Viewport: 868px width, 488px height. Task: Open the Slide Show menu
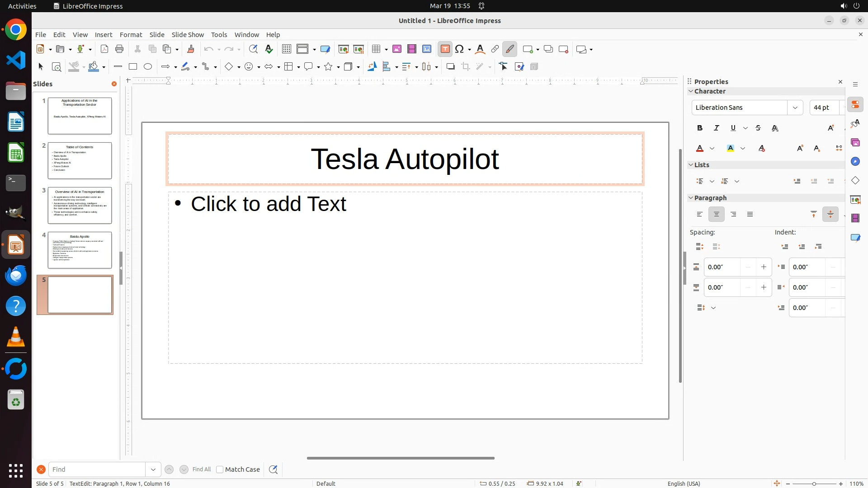pyautogui.click(x=188, y=35)
